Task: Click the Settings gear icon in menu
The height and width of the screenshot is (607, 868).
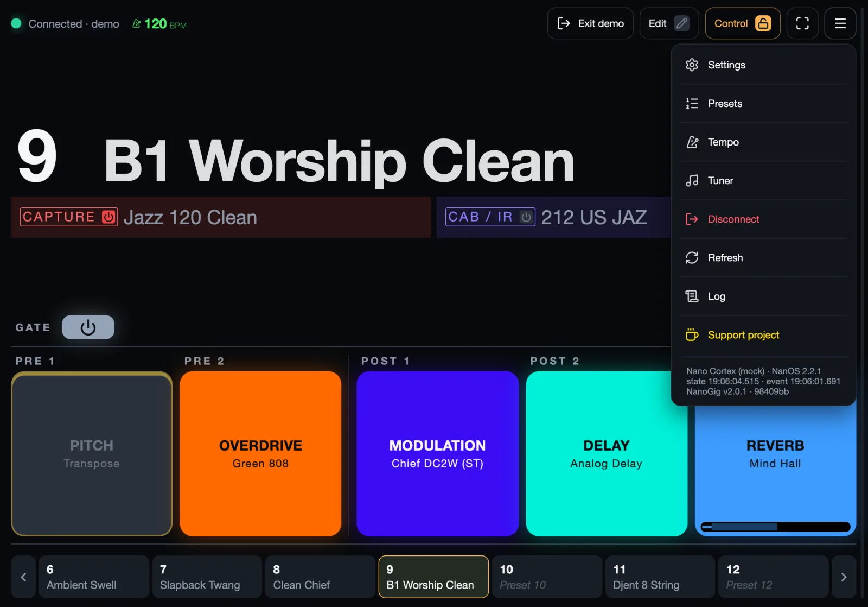Action: coord(692,65)
